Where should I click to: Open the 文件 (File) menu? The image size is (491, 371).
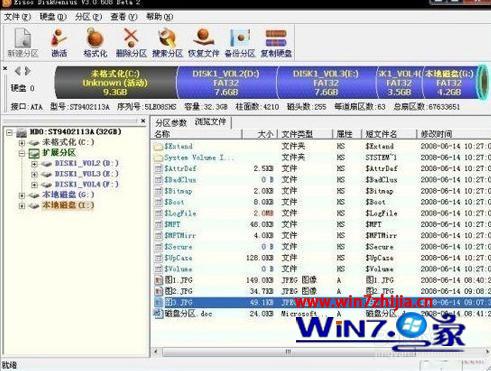[17, 17]
